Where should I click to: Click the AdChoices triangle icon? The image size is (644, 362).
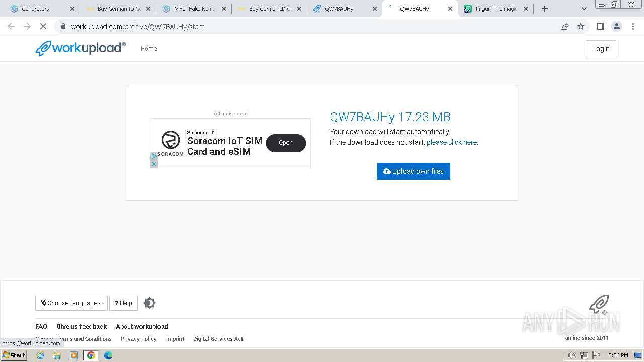(x=154, y=156)
